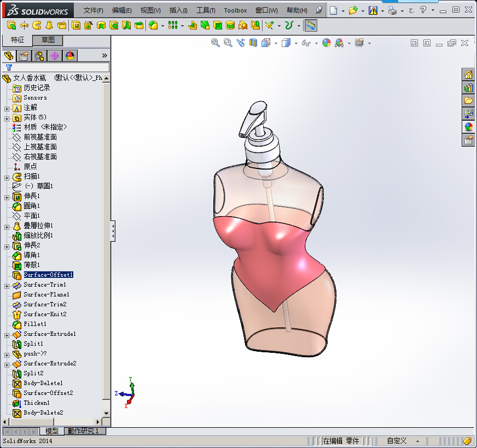
Task: Click the View Orientation icon
Action: (x=266, y=43)
